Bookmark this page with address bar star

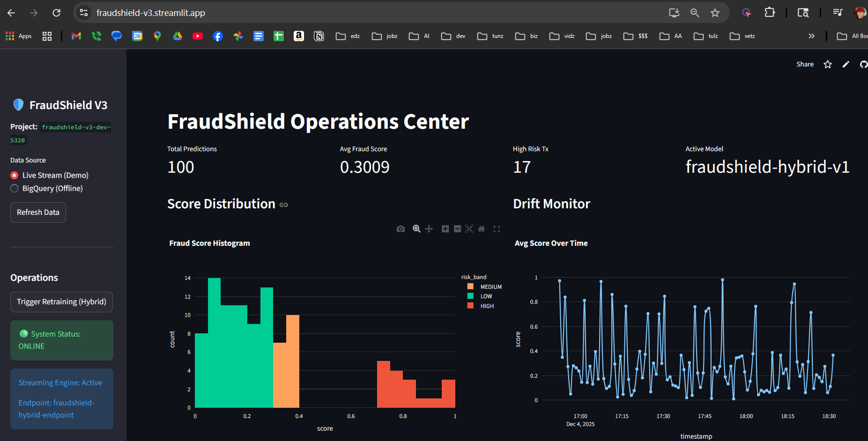pyautogui.click(x=715, y=13)
